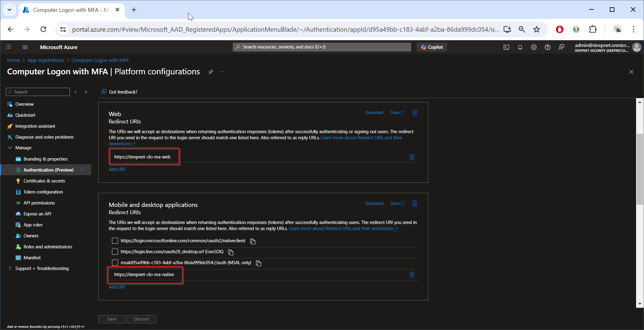Check the login.microsoftonline.com nativeclient URI checkbox
This screenshot has height=330, width=644.
coord(115,241)
